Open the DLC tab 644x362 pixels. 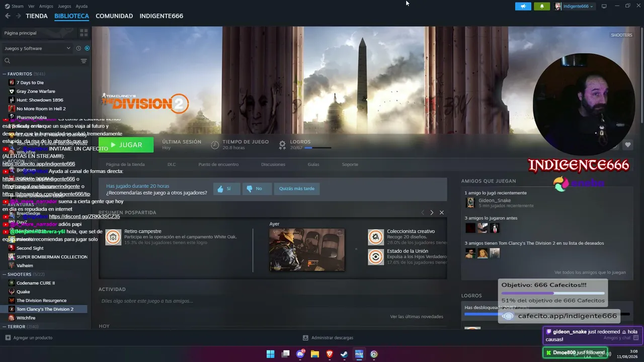tap(172, 164)
